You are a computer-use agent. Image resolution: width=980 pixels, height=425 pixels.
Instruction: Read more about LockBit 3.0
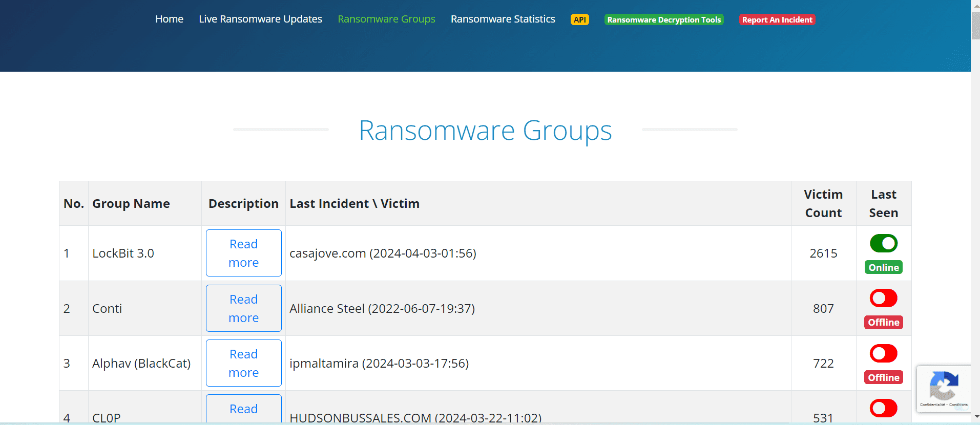pos(244,253)
